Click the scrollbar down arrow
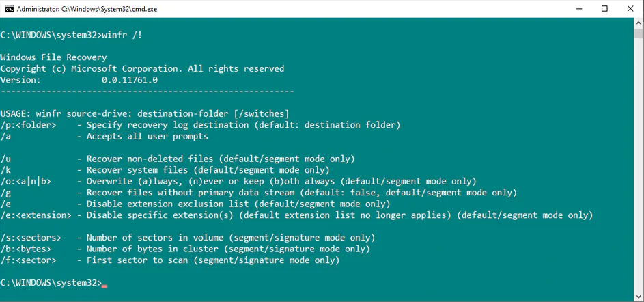The width and height of the screenshot is (644, 302). [639, 297]
